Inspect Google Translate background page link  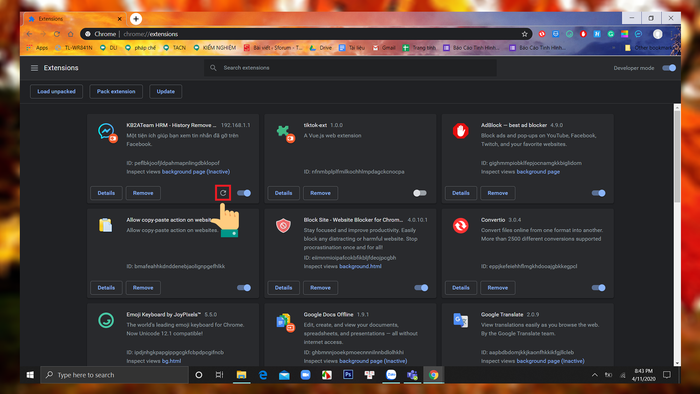[550, 361]
